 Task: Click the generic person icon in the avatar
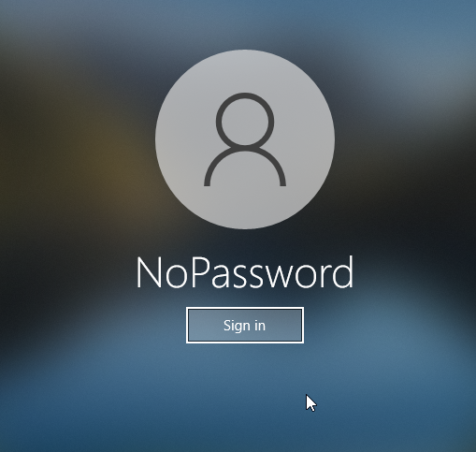245,139
